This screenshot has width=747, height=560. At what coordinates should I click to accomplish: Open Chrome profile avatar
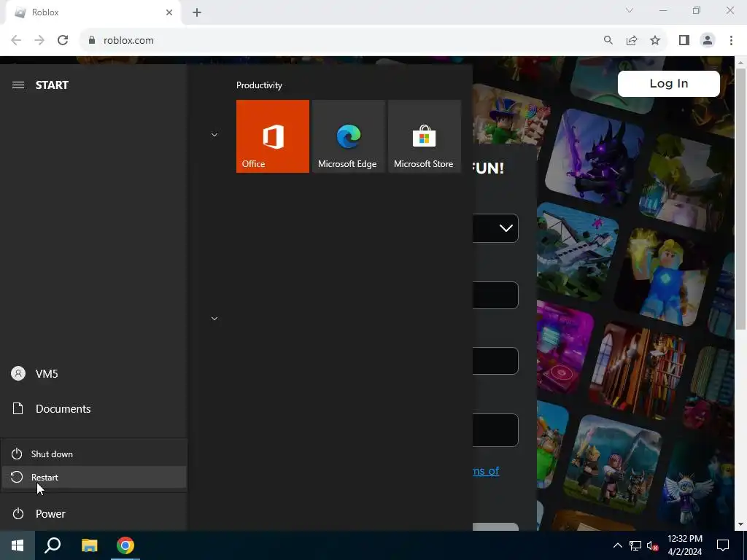coord(708,41)
